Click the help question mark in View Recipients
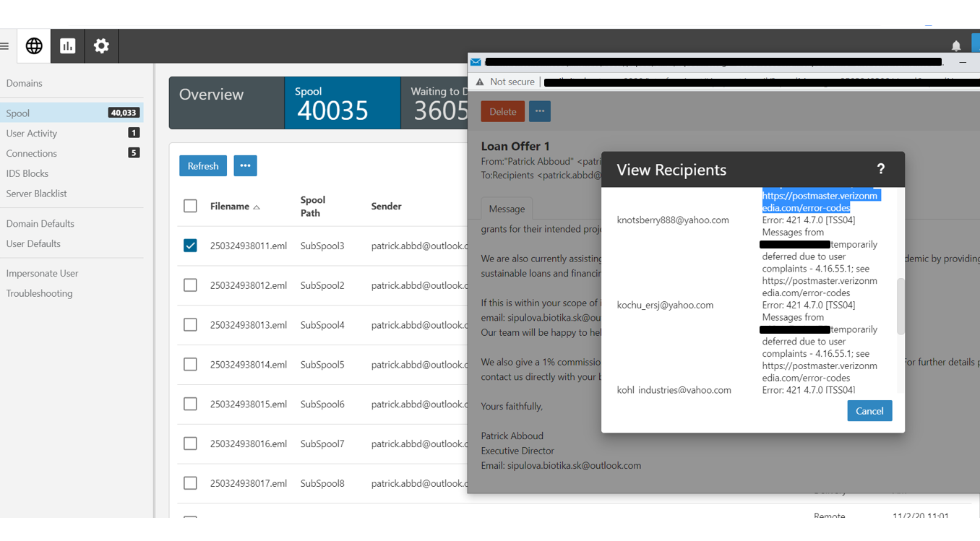The width and height of the screenshot is (980, 541). click(x=880, y=169)
